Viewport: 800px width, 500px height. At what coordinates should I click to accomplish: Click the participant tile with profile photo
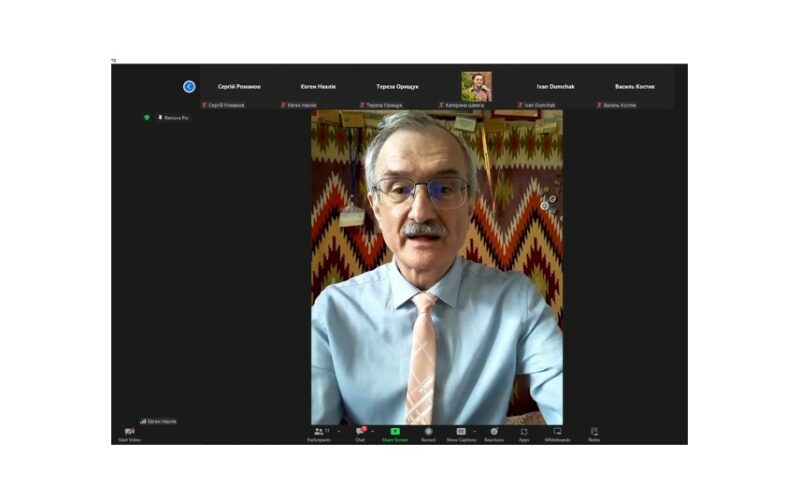pyautogui.click(x=476, y=87)
